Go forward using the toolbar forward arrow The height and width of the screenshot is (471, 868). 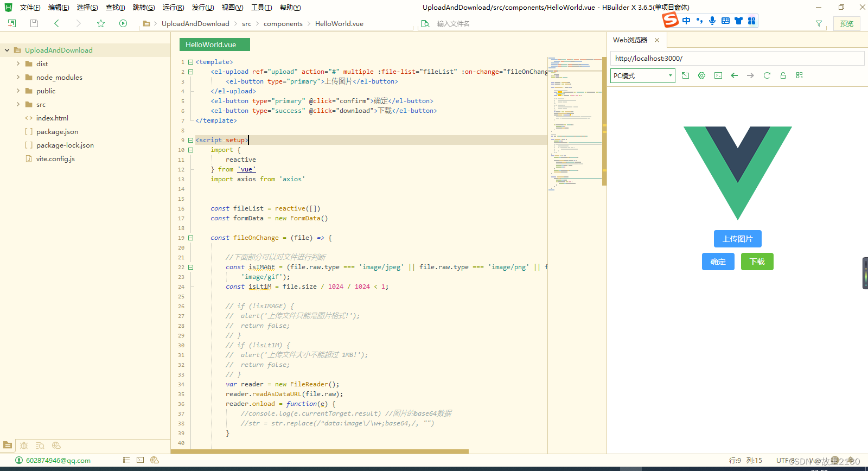(79, 23)
